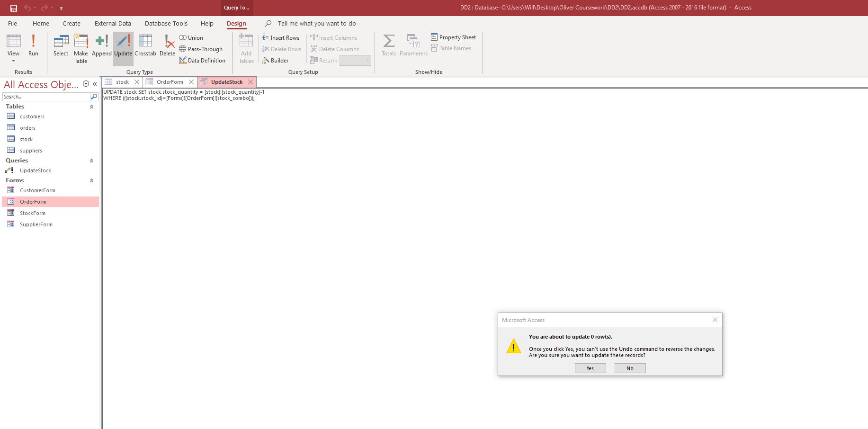Open the View dropdown arrow
Viewport: 868px width, 429px height.
coord(13,61)
